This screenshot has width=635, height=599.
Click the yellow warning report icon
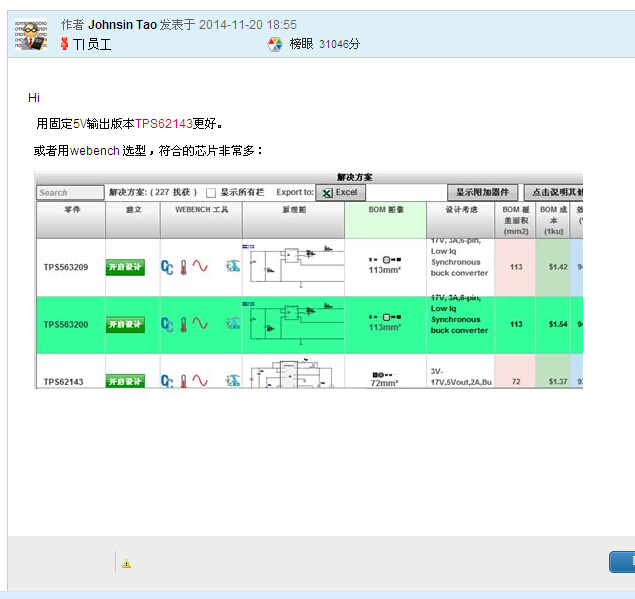coord(126,563)
